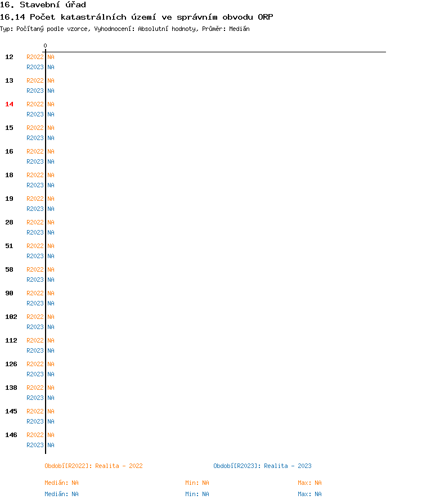Click the legend Období[R2022]: Realita - 2022
Screen dimensions: 422x504
pyautogui.click(x=93, y=466)
